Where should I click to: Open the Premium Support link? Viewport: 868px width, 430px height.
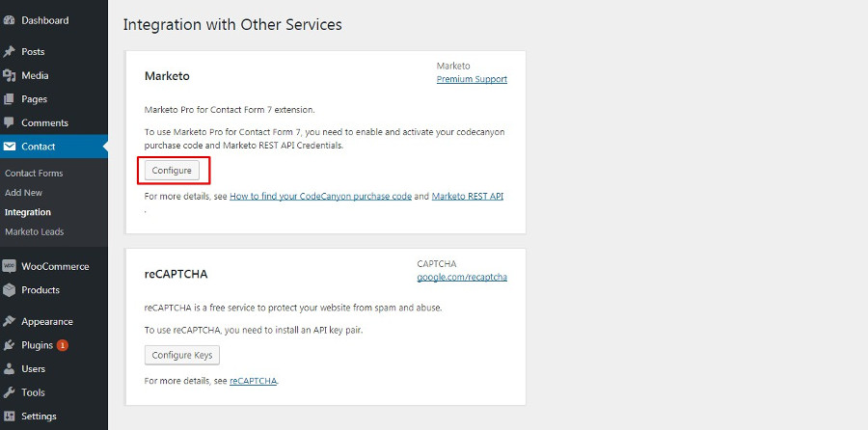point(472,79)
